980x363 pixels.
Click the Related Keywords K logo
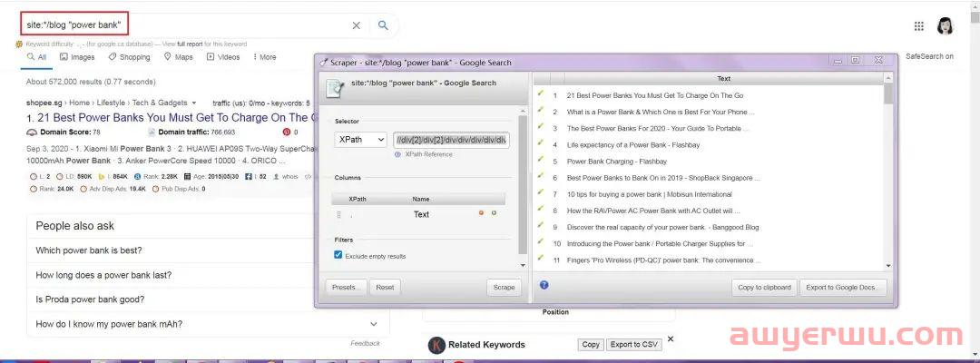[437, 345]
